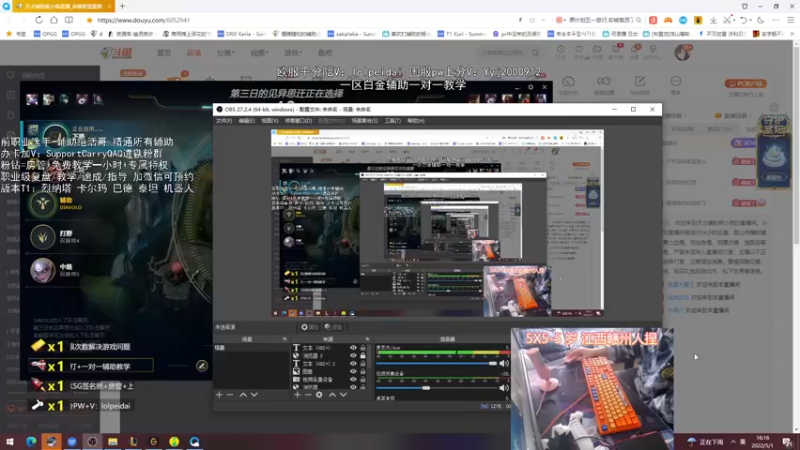Toggle visibility of 浏览器 2 source

pyautogui.click(x=353, y=356)
